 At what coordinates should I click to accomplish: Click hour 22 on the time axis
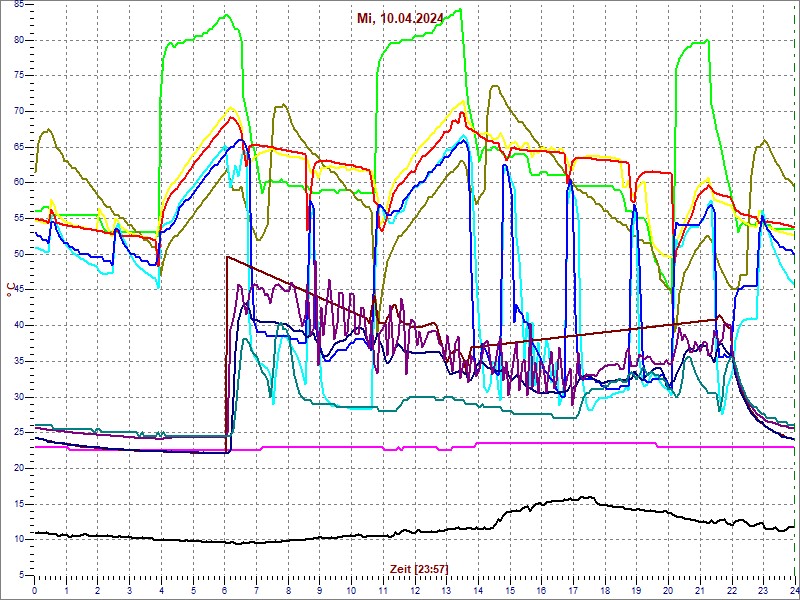pos(732,590)
